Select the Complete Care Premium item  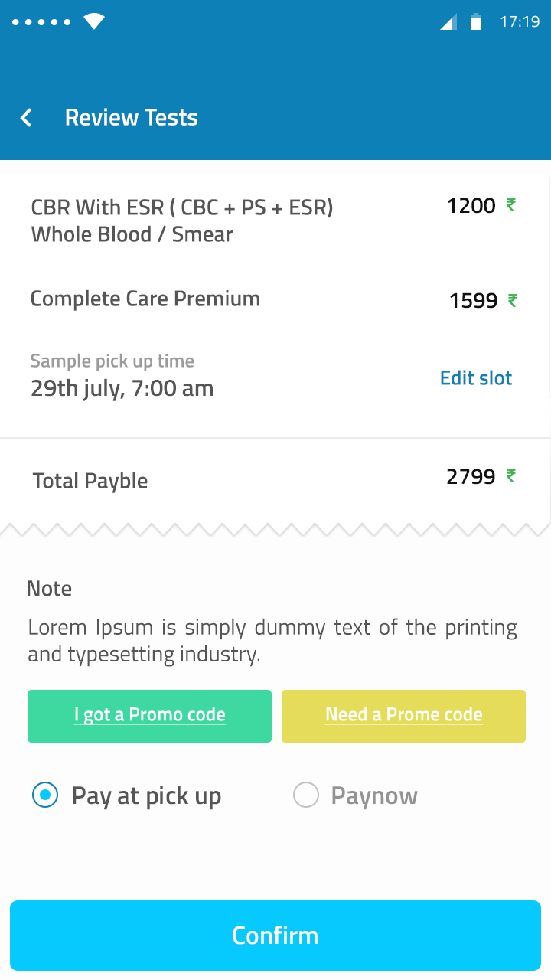145,299
